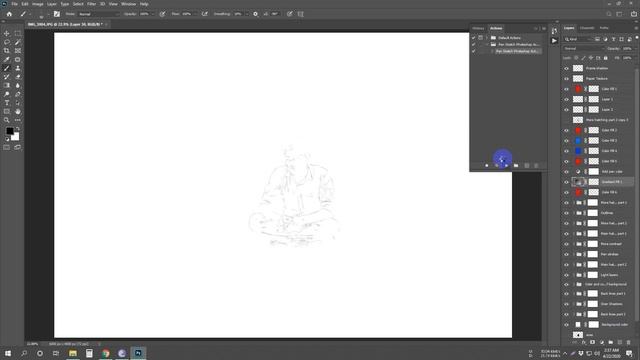
Task: Open the Filter menu
Action: tap(91, 4)
